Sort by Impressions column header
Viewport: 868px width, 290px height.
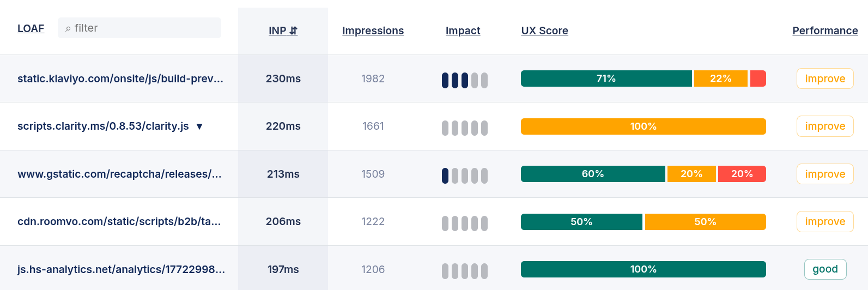tap(373, 31)
